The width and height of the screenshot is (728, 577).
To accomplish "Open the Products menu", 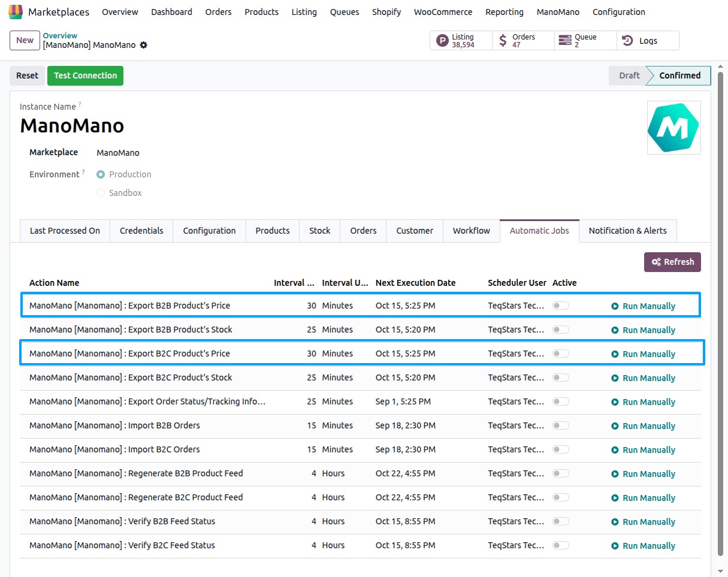I will pyautogui.click(x=261, y=12).
